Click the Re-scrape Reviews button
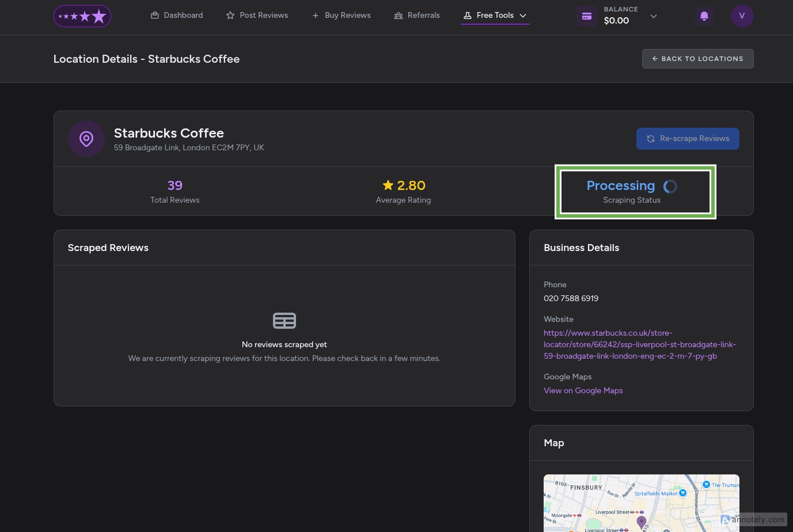This screenshot has height=532, width=793. click(x=687, y=139)
